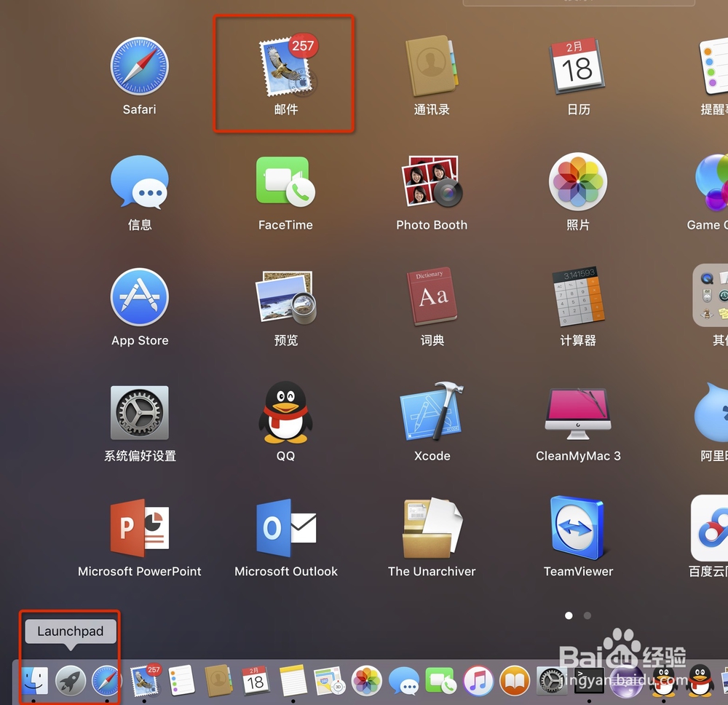Open Safari from the Launchpad grid

pos(139,66)
